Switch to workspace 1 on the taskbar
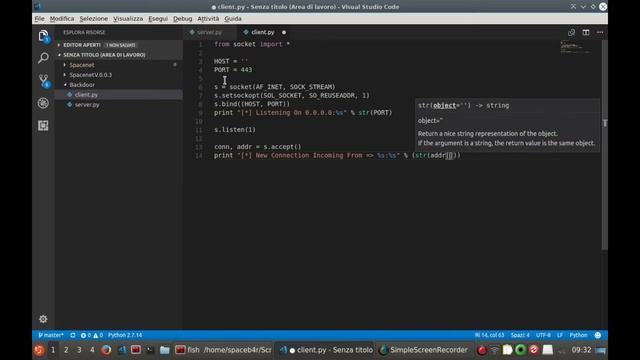The image size is (640, 360). (x=53, y=350)
